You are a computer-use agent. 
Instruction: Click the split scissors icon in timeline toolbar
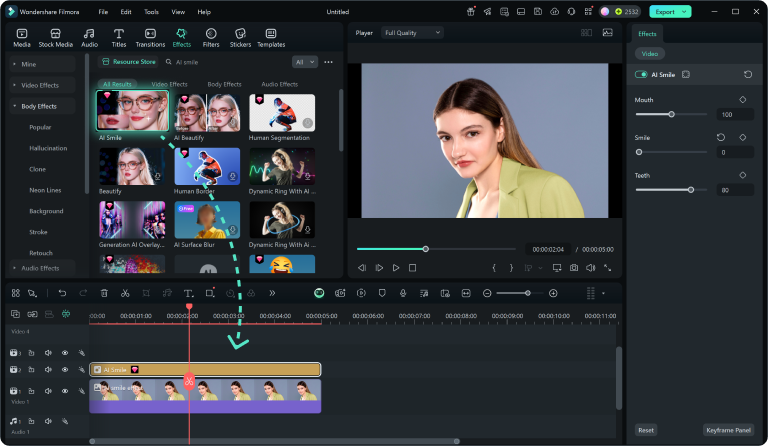[125, 293]
